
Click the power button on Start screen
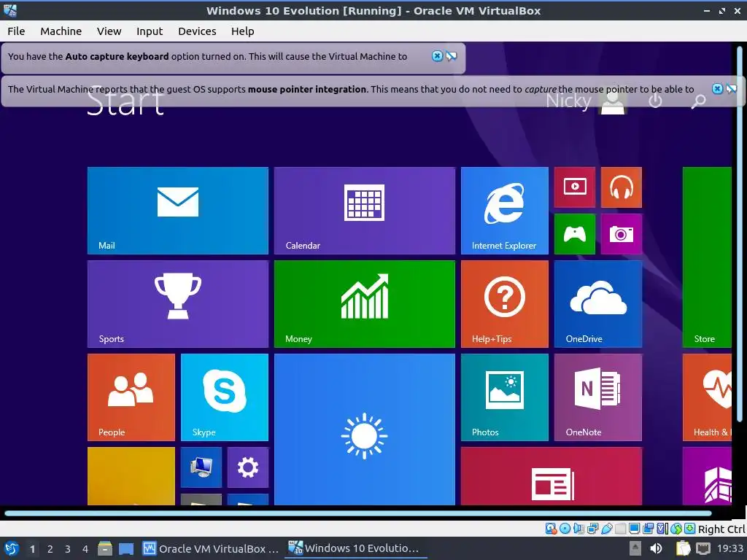pyautogui.click(x=655, y=101)
